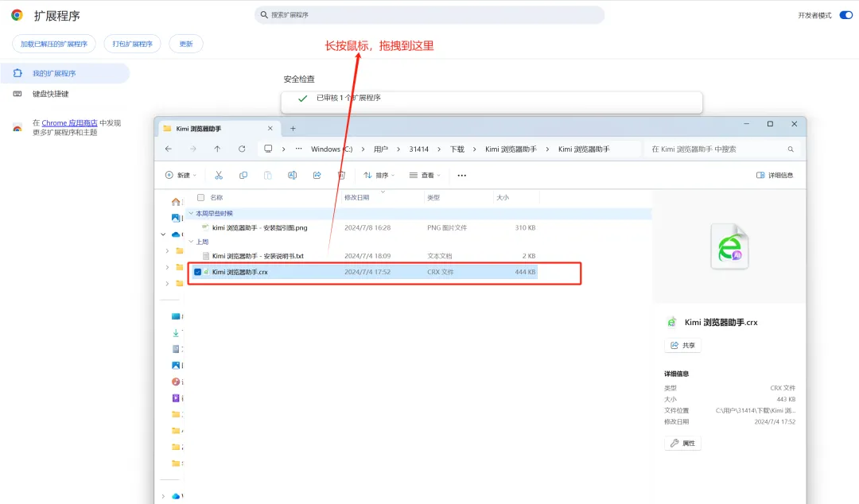Tick the select-all checkbox beside 名称 header

pyautogui.click(x=200, y=197)
